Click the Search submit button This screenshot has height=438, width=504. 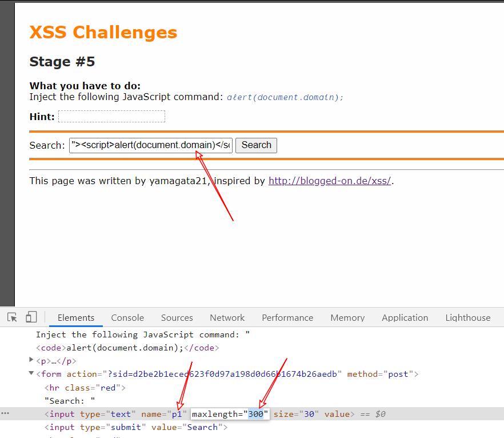click(x=256, y=145)
